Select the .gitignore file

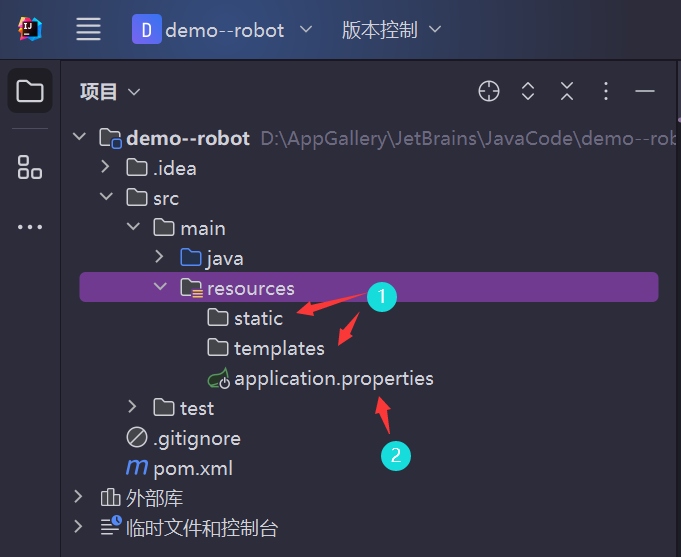pos(196,438)
